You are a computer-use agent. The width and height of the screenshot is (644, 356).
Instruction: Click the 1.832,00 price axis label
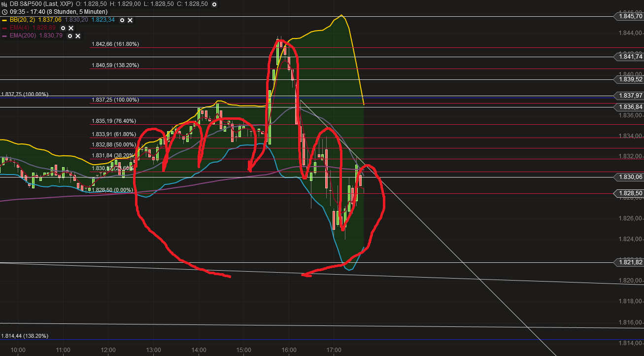(x=630, y=156)
